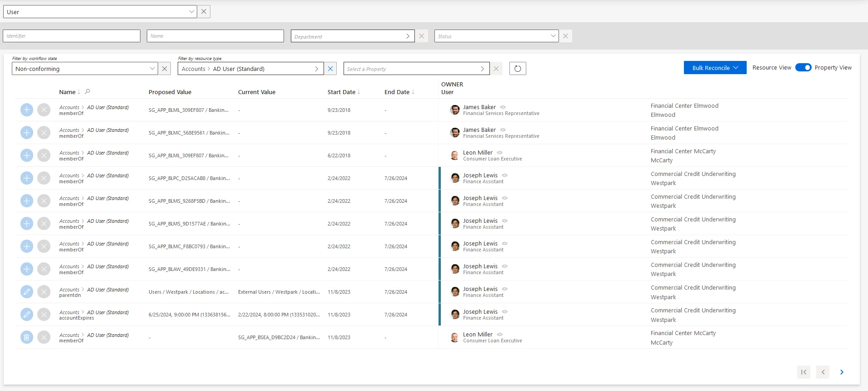868x391 pixels.
Task: Click the refresh icon beside Select a Property
Action: tap(518, 69)
